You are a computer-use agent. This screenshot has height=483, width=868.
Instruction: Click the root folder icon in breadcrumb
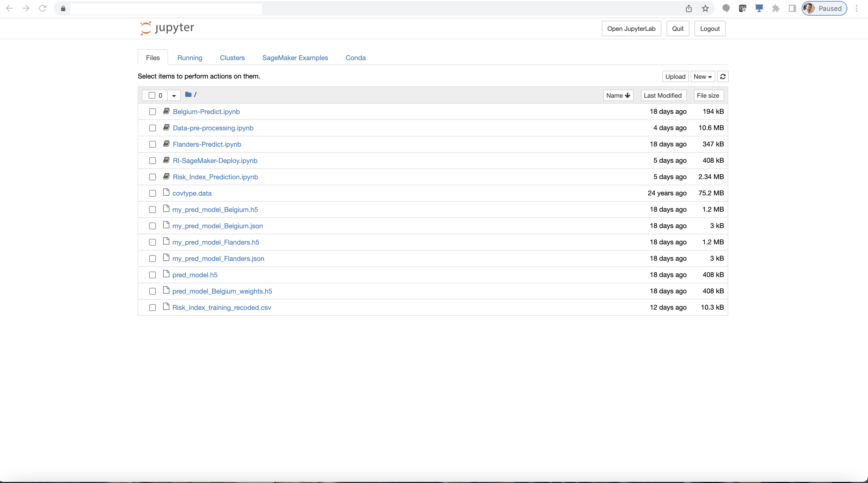(188, 94)
